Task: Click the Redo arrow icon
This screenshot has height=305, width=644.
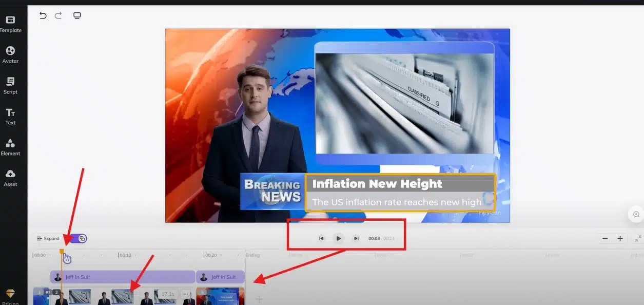Action: coord(57,15)
